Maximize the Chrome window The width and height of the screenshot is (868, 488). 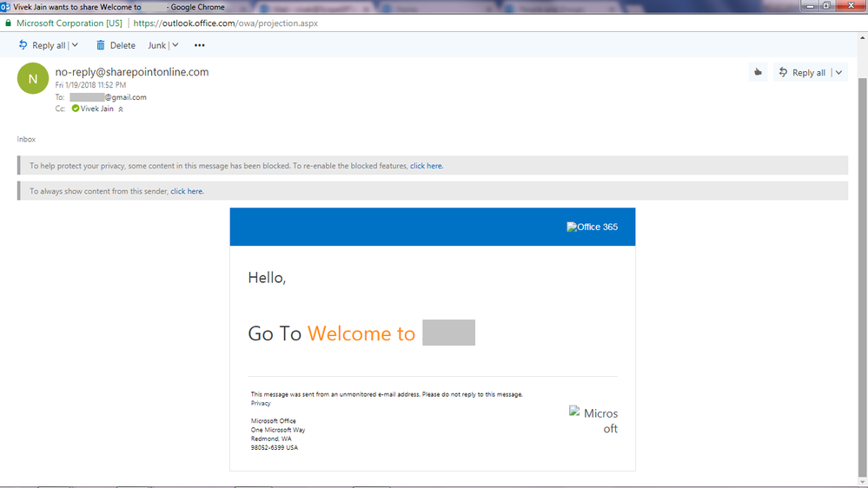[826, 6]
